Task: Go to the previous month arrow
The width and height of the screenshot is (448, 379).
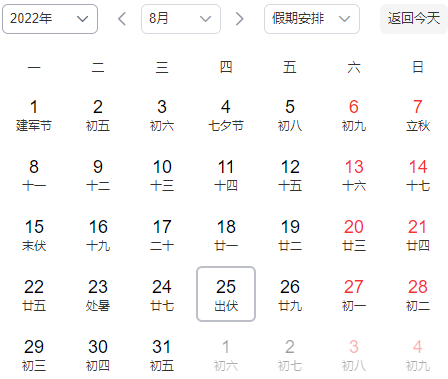Action: (122, 19)
